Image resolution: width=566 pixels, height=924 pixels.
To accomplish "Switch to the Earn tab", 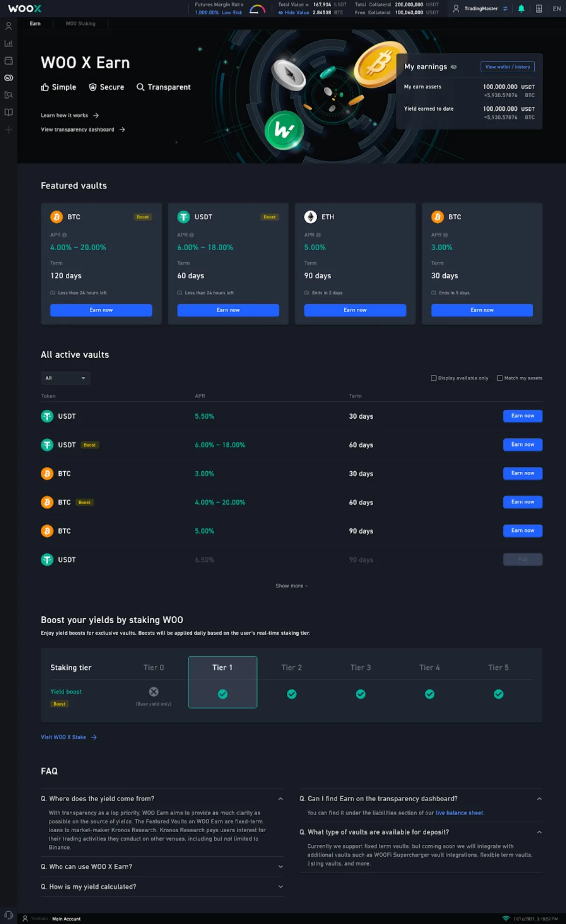I will click(x=35, y=23).
